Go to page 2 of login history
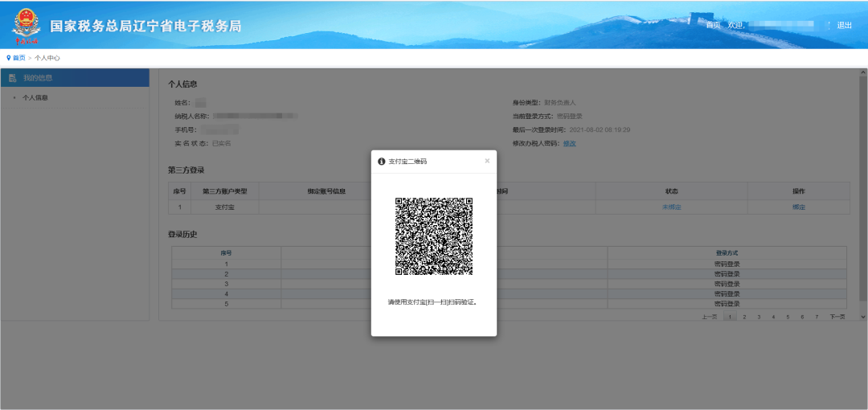This screenshot has width=868, height=410. [744, 317]
